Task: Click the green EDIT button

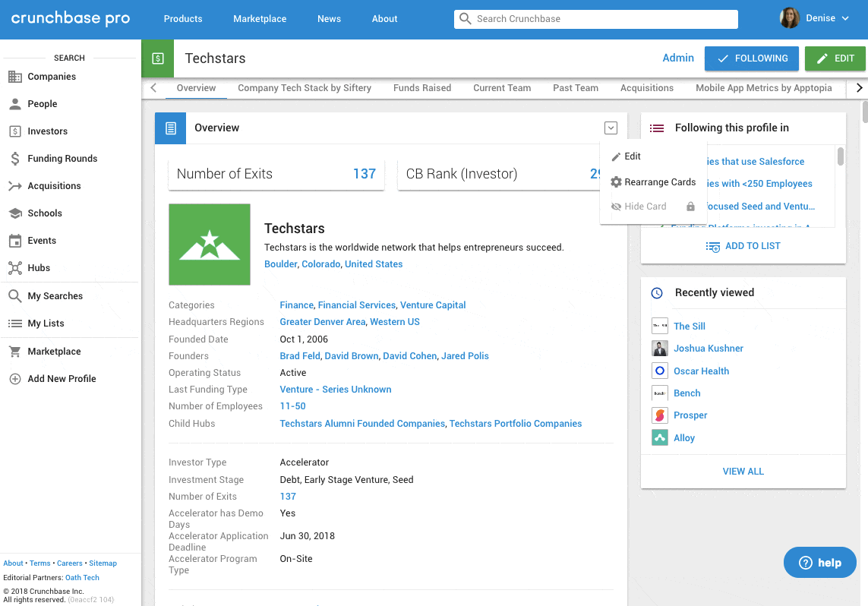Action: tap(835, 58)
